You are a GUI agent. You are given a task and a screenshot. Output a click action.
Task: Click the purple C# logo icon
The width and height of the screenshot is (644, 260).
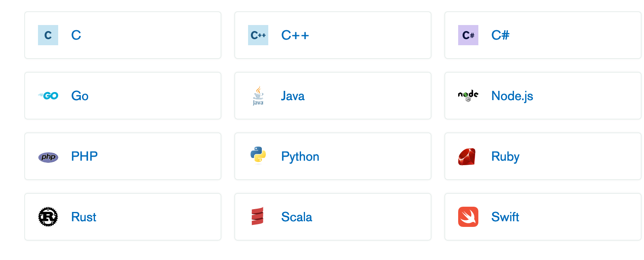468,35
